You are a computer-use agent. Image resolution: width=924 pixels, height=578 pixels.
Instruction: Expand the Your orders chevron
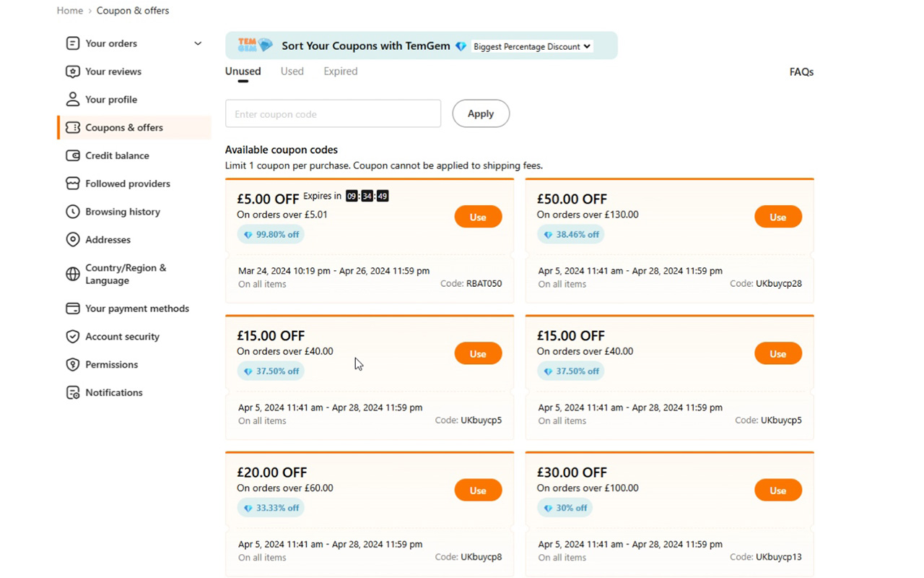point(198,43)
